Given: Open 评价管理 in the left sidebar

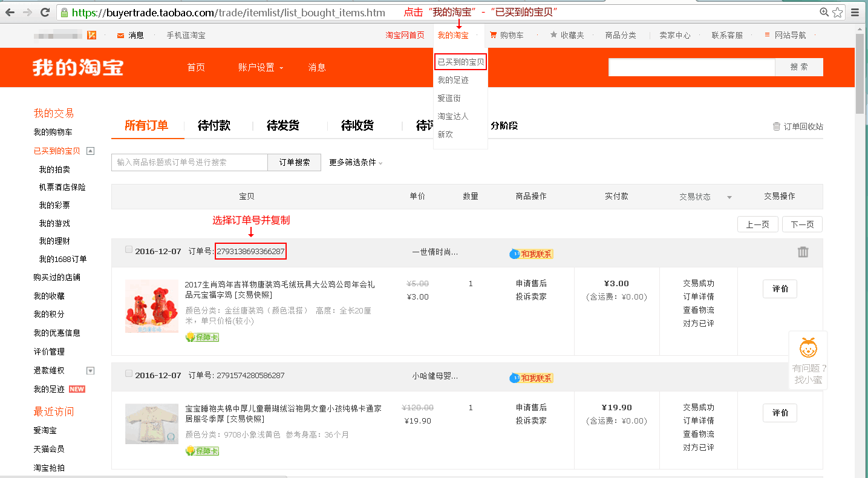Looking at the screenshot, I should point(49,352).
